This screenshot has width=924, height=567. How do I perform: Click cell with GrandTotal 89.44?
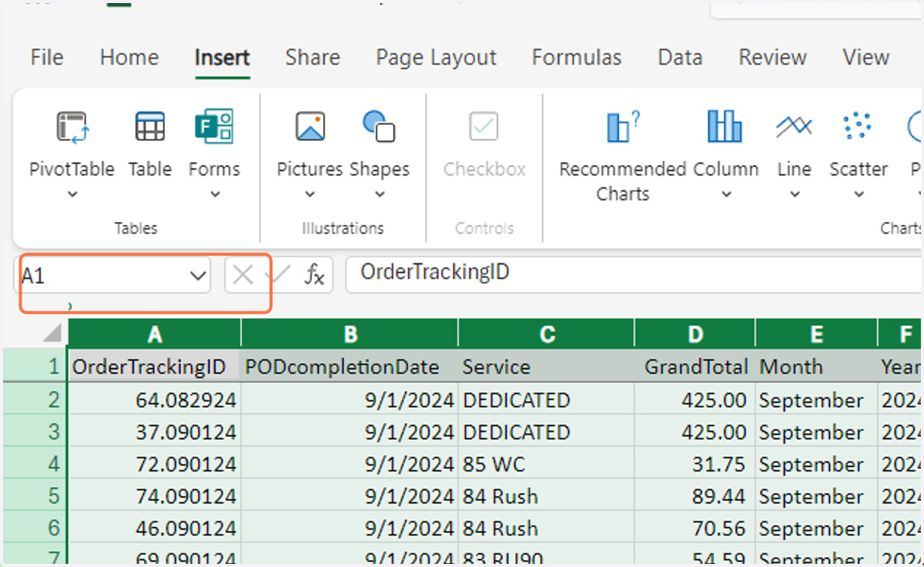tap(695, 497)
